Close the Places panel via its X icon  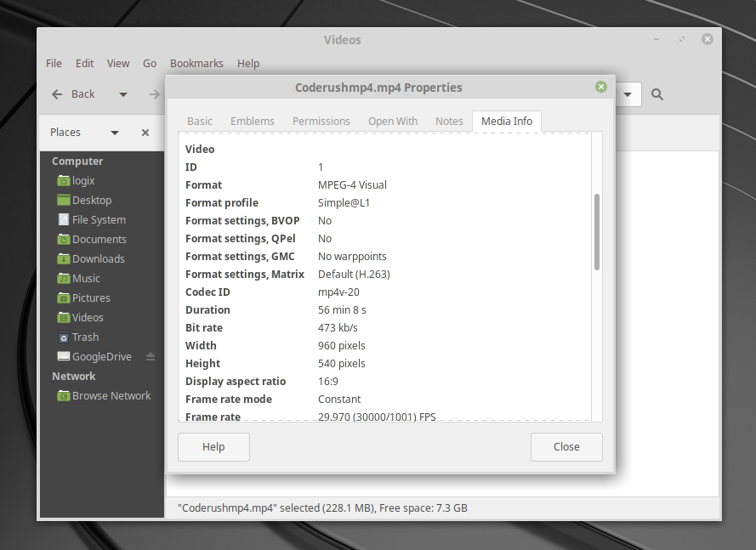point(145,133)
